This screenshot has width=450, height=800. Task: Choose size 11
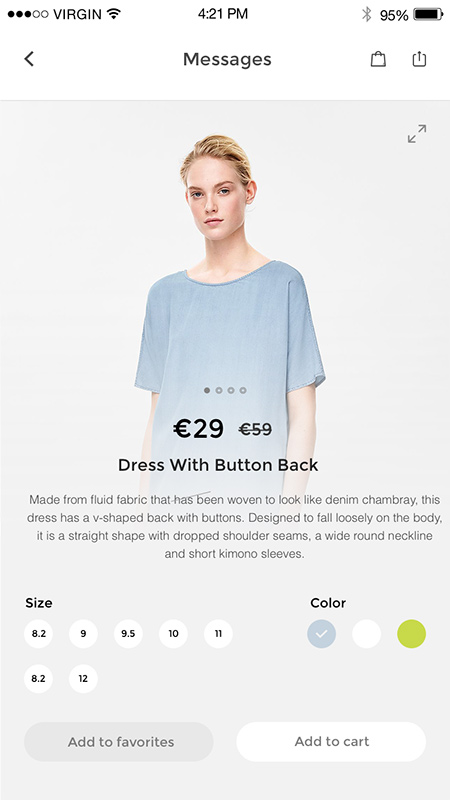pyautogui.click(x=218, y=634)
